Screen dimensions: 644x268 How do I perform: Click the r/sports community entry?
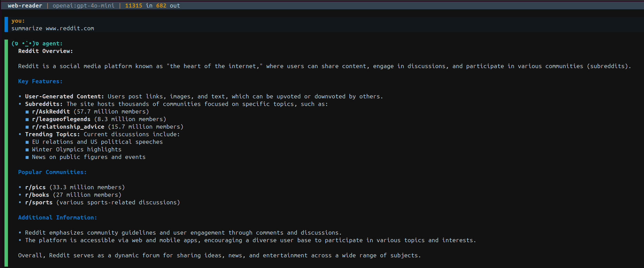tap(39, 203)
